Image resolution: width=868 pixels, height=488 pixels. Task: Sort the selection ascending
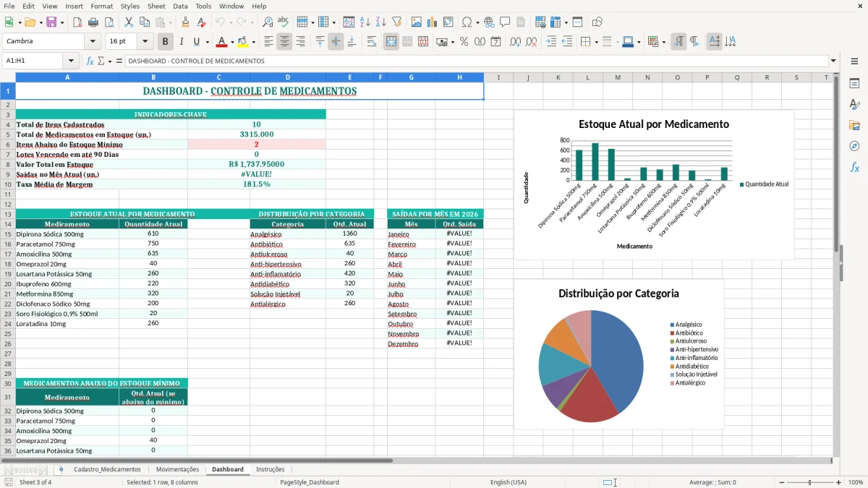(365, 22)
